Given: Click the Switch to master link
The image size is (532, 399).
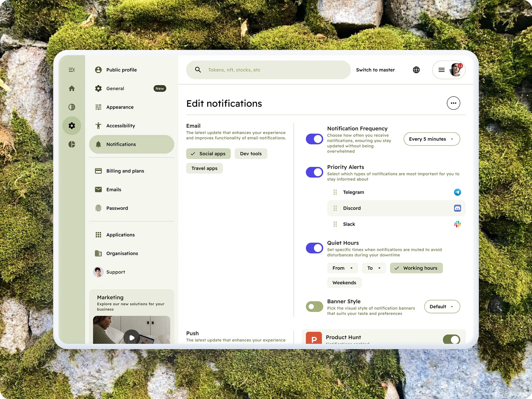Looking at the screenshot, I should (375, 70).
